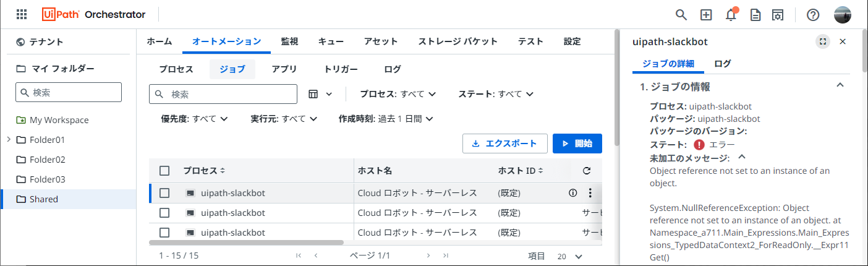
Task: Open the ログ sub-tab under Automation
Action: tap(393, 69)
